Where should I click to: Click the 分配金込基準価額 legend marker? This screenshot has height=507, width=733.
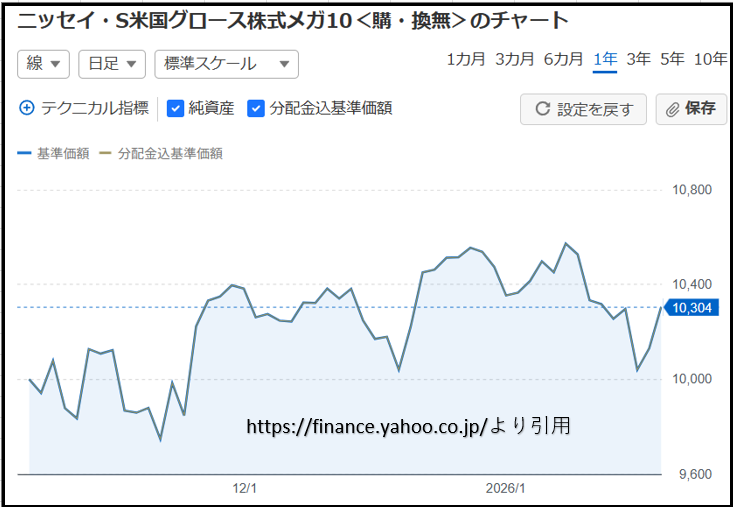[x=105, y=154]
